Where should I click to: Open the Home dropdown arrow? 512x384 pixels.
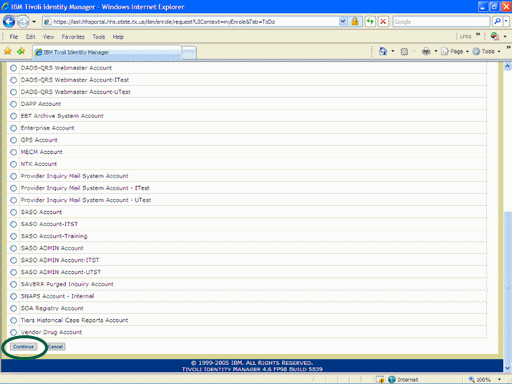click(393, 51)
